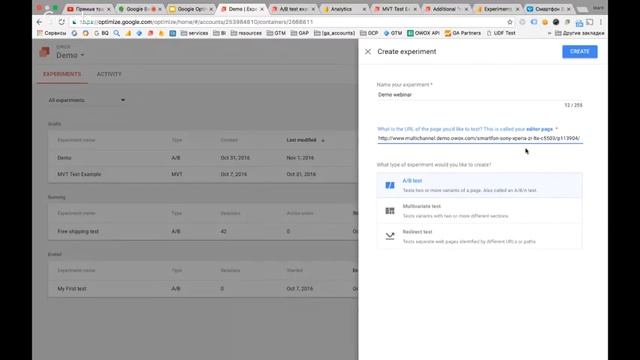Reload the page with refresh icon

pos(62,22)
